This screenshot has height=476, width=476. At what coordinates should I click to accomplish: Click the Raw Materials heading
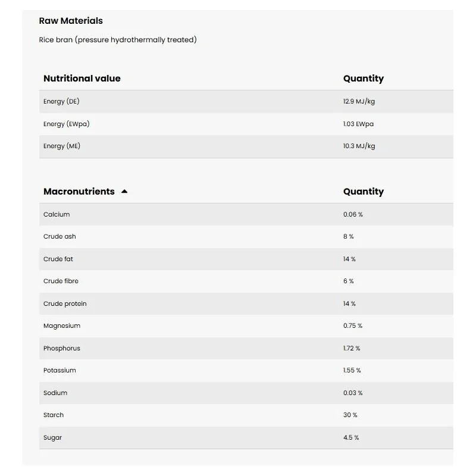(71, 21)
